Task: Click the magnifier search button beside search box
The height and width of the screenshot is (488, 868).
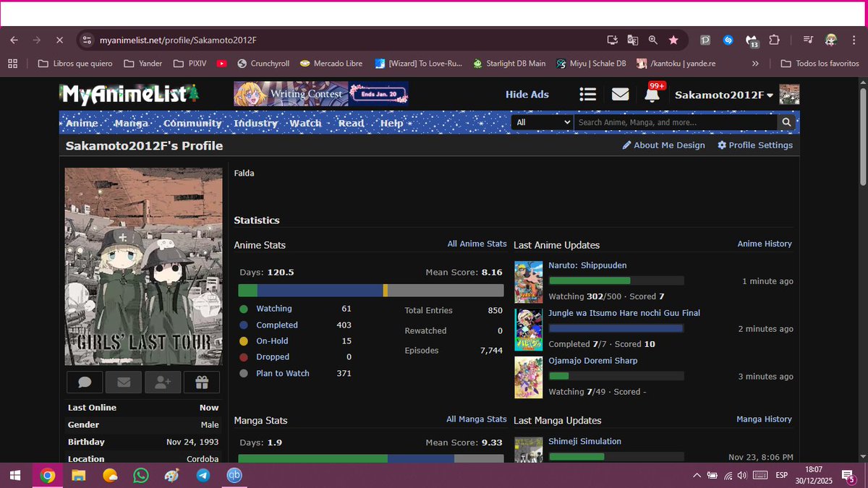Action: pyautogui.click(x=786, y=123)
